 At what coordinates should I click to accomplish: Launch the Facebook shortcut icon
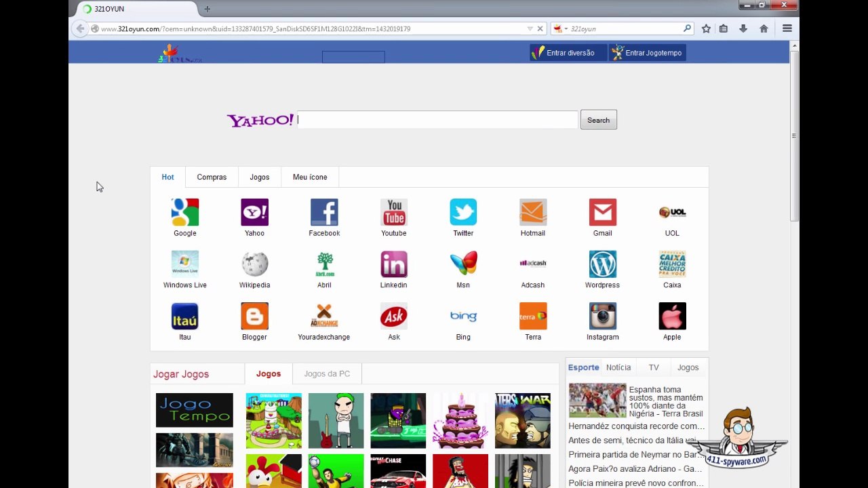click(x=324, y=212)
